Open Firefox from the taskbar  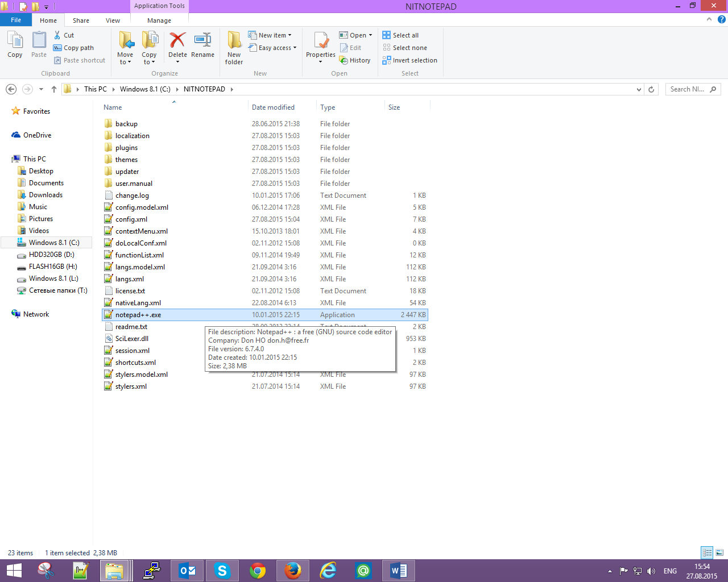[293, 571]
